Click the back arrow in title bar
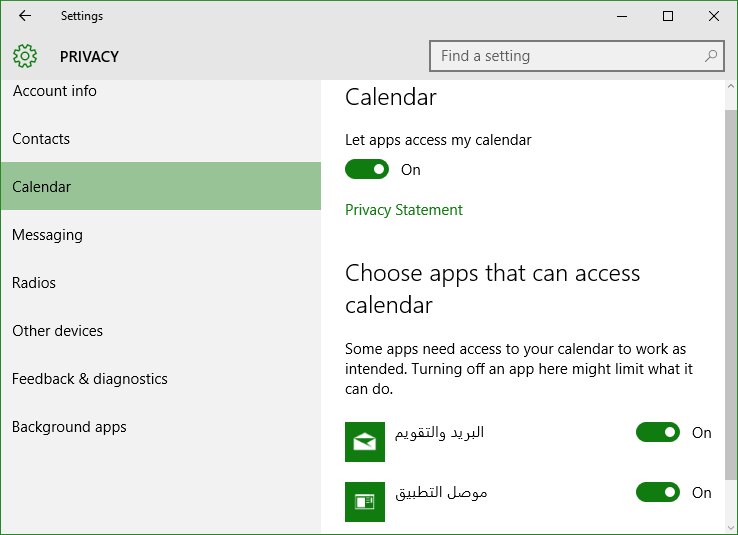 [x=25, y=16]
